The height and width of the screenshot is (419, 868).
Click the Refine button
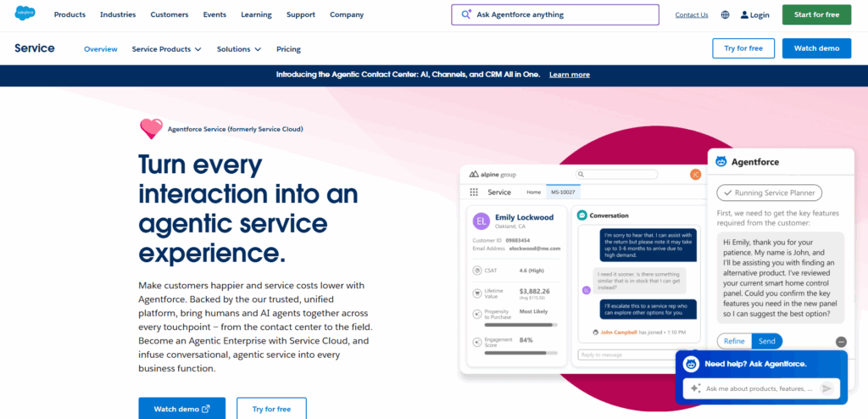734,341
